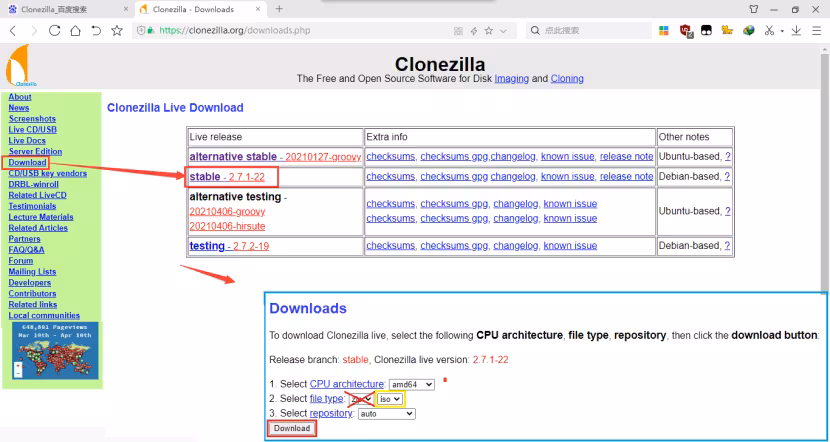Click the question mark in Debian-based stable row
Screen dimensions: 830x442
728,176
